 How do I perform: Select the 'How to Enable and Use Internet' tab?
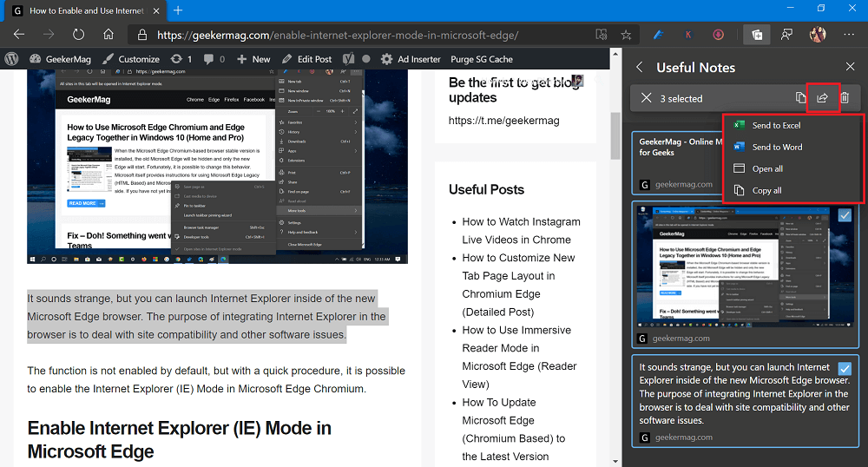click(86, 10)
